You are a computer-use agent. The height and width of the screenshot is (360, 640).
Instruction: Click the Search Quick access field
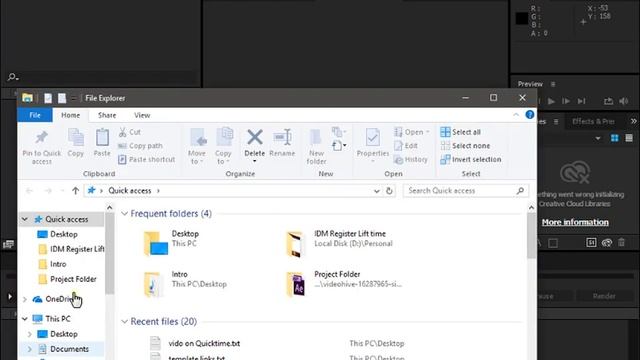tap(466, 191)
